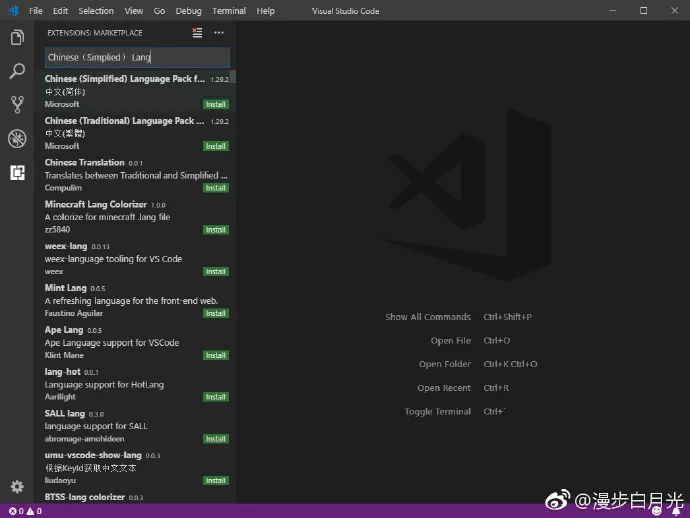
Task: Click Open Folder shortcut hint
Action: point(478,364)
